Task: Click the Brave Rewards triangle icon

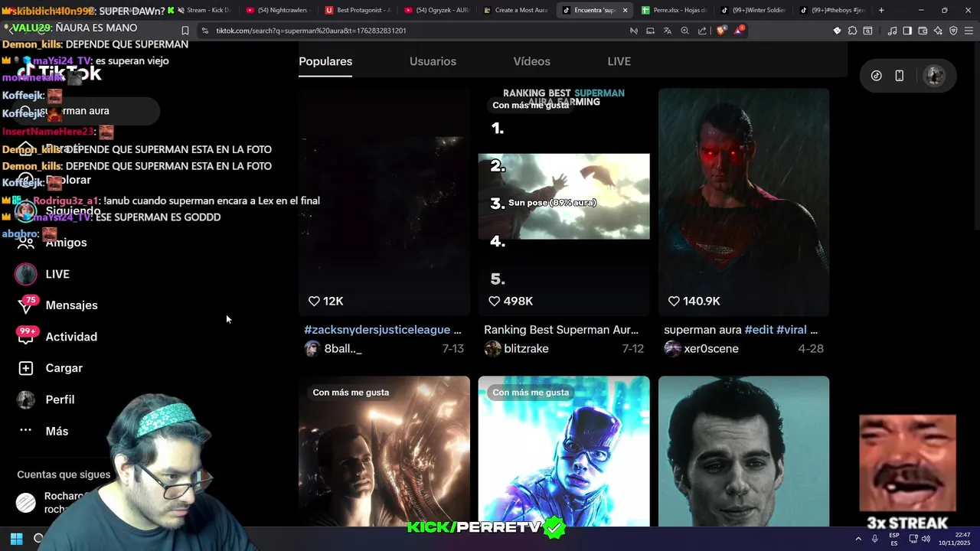Action: tap(739, 31)
